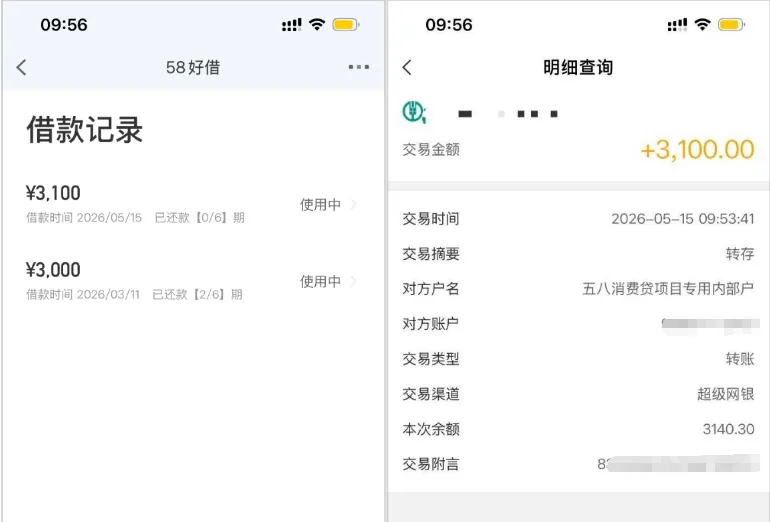Tap the 交易类型 label
The height and width of the screenshot is (522, 770).
(x=431, y=359)
